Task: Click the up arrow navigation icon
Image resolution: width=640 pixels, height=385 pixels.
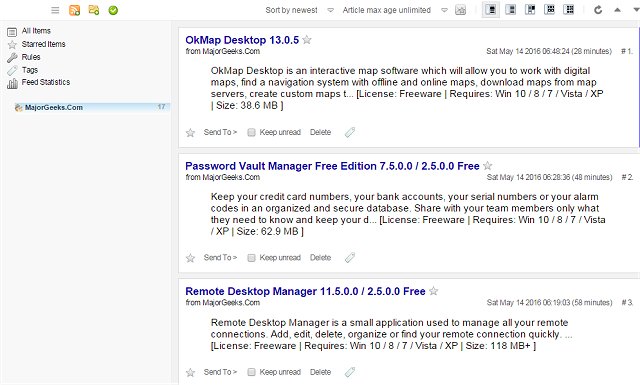Action: tap(617, 10)
